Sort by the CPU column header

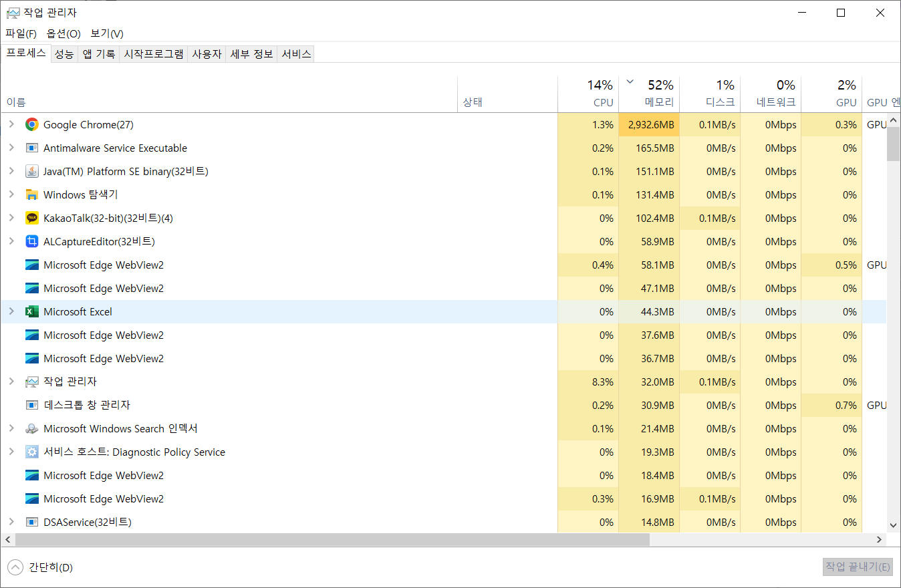point(588,94)
